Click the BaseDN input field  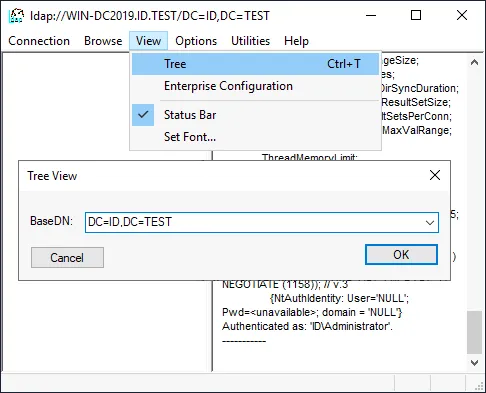point(262,222)
